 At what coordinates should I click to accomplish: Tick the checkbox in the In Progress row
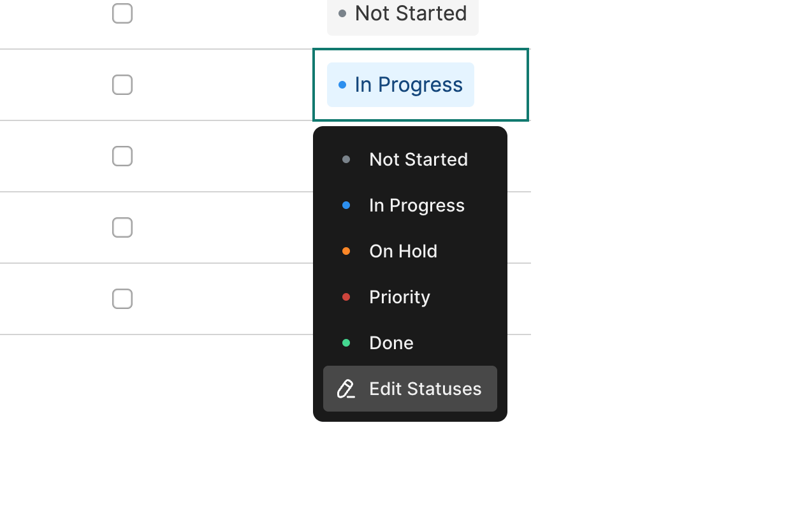point(122,85)
